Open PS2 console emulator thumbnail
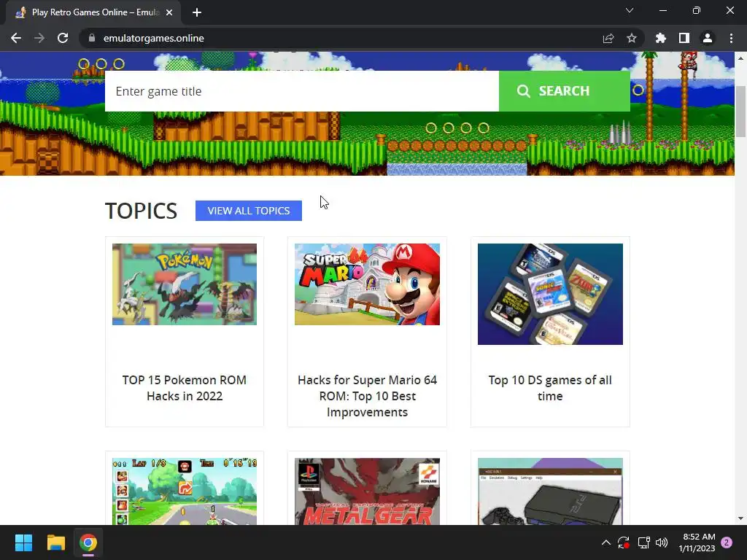747x560 pixels. click(550, 491)
